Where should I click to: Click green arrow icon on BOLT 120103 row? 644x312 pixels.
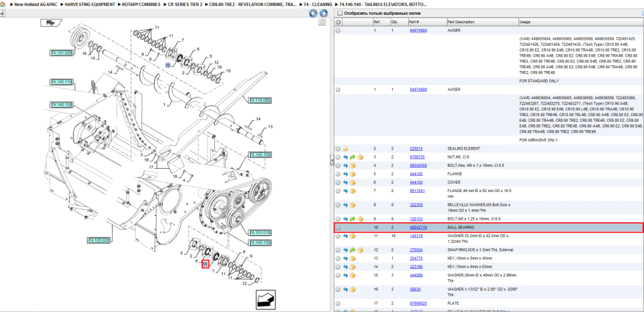[x=353, y=219]
